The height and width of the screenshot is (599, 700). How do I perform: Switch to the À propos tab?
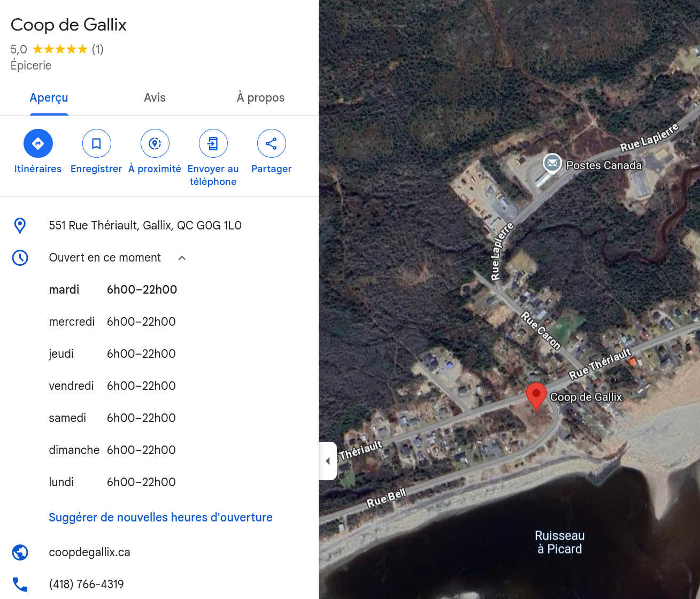click(x=260, y=98)
